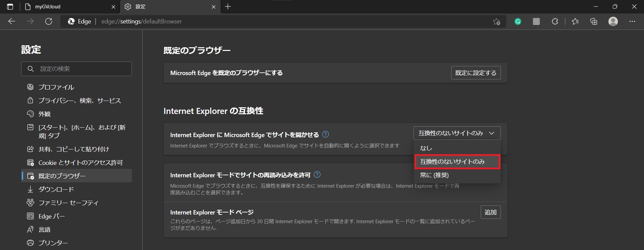Image resolution: width=644 pixels, height=250 pixels.
Task: Click the 設定の検索 search field
Action: (x=76, y=69)
